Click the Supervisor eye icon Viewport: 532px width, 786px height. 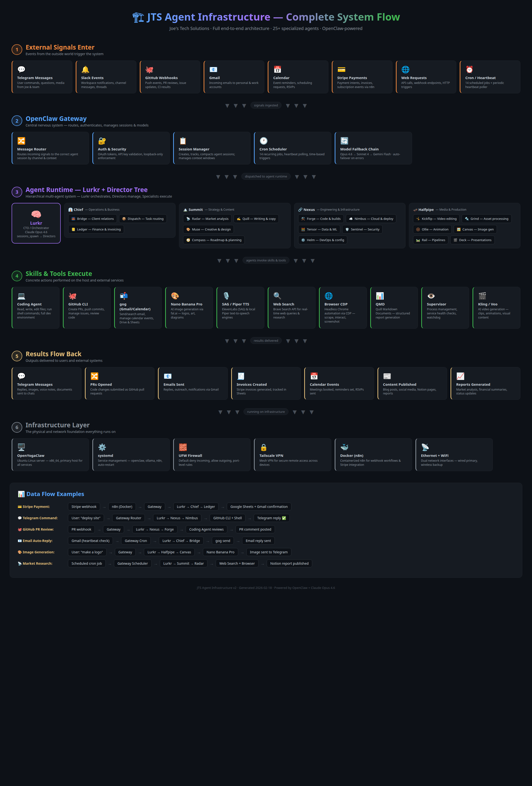(431, 296)
